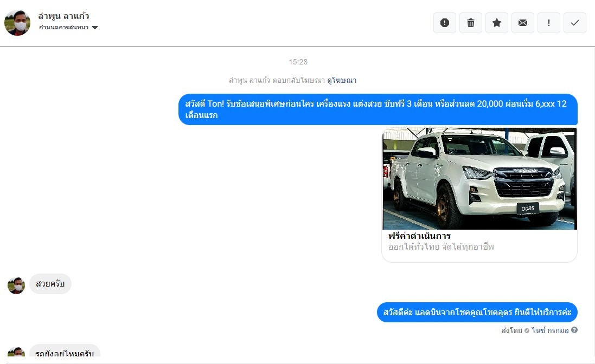Screen dimensions: 595x364
Task: Click the 15:28 timestamp
Action: point(298,62)
